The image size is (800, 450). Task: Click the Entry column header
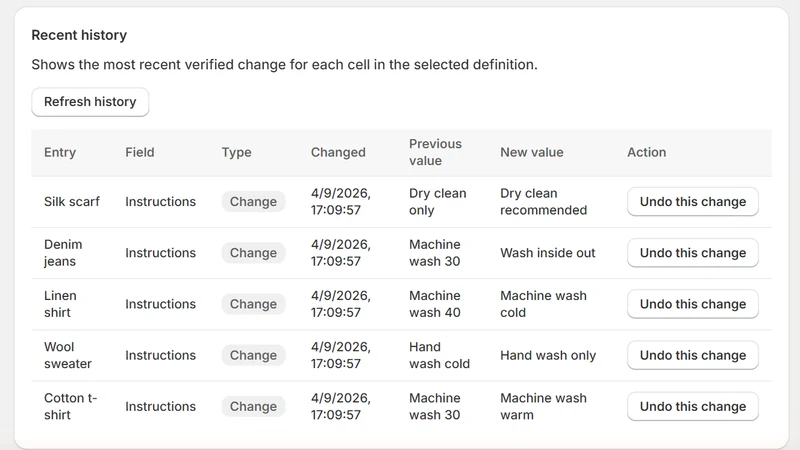(60, 152)
